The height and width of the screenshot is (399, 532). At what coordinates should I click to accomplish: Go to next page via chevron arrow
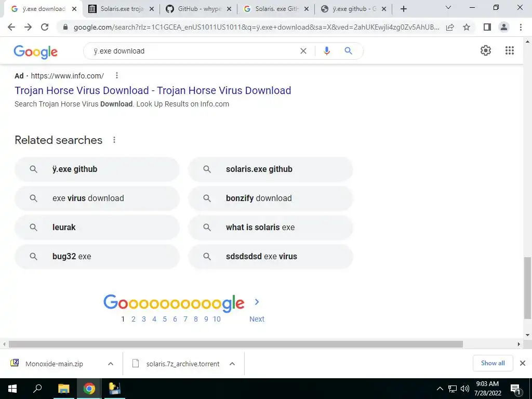pyautogui.click(x=257, y=302)
